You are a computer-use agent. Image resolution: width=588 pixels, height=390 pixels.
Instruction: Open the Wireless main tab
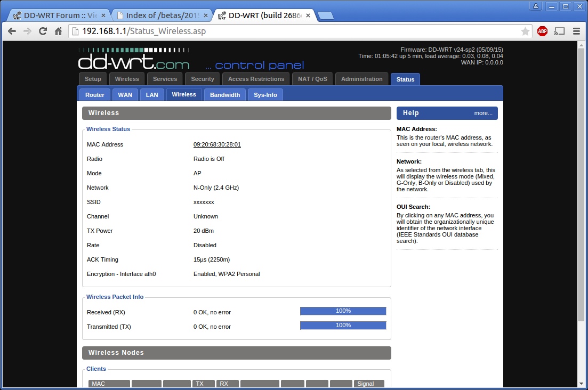127,79
